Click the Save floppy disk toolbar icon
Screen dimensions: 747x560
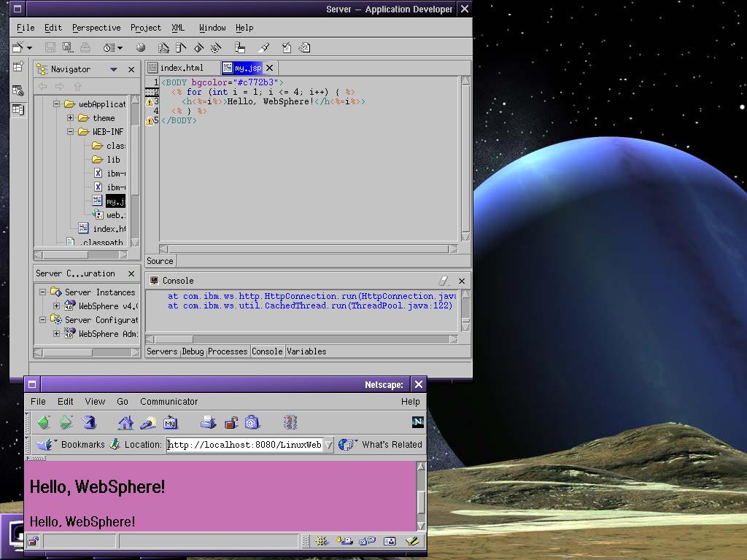[50, 47]
